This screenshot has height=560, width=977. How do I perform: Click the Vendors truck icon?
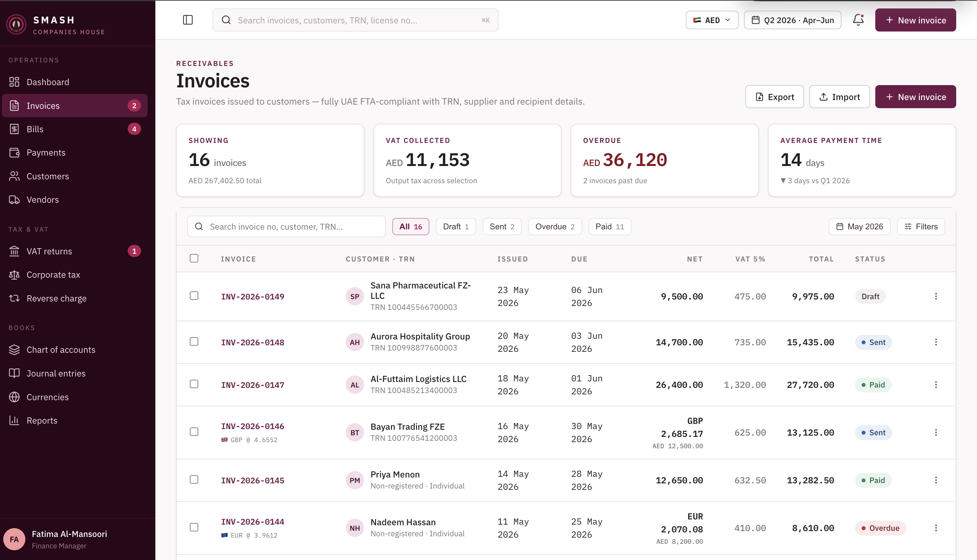click(x=14, y=200)
